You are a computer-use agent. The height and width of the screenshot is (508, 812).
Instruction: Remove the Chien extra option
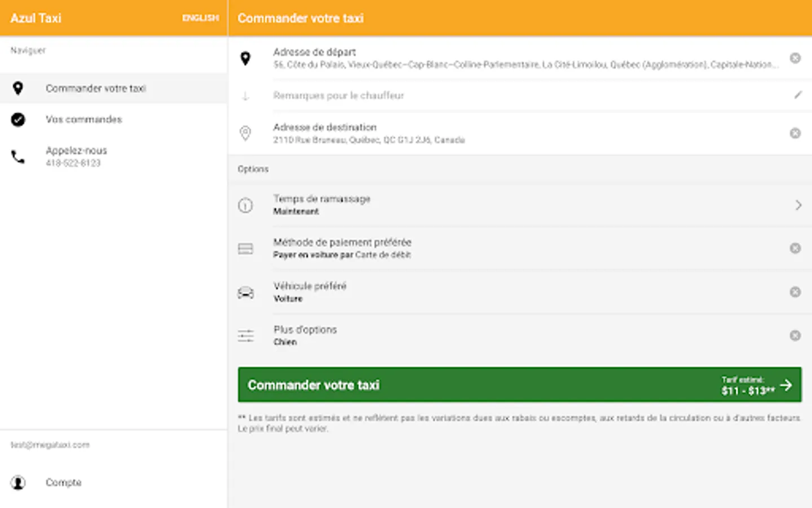coord(795,336)
